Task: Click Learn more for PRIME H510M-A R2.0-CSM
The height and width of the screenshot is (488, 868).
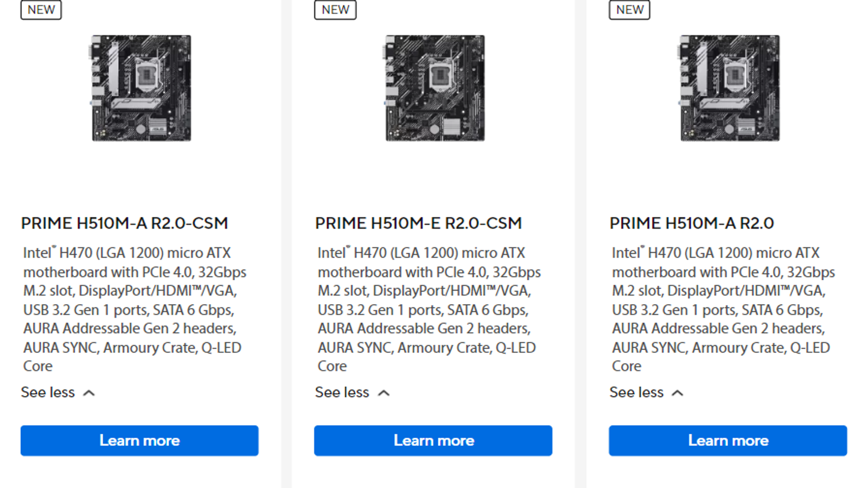Action: tap(139, 440)
